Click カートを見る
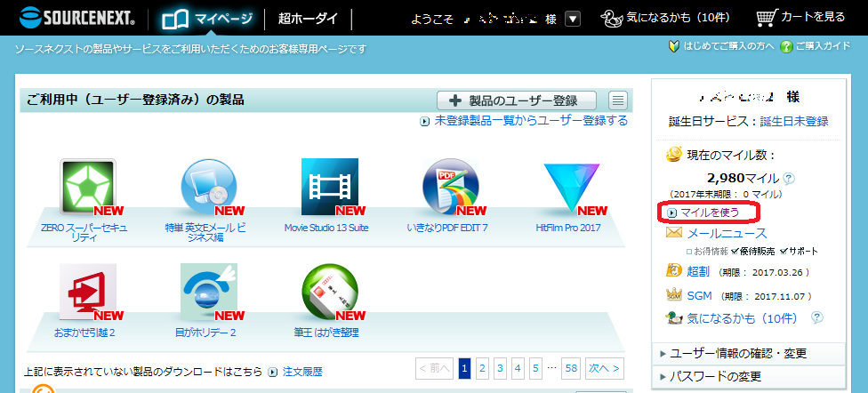The height and width of the screenshot is (393, 868). point(813,18)
